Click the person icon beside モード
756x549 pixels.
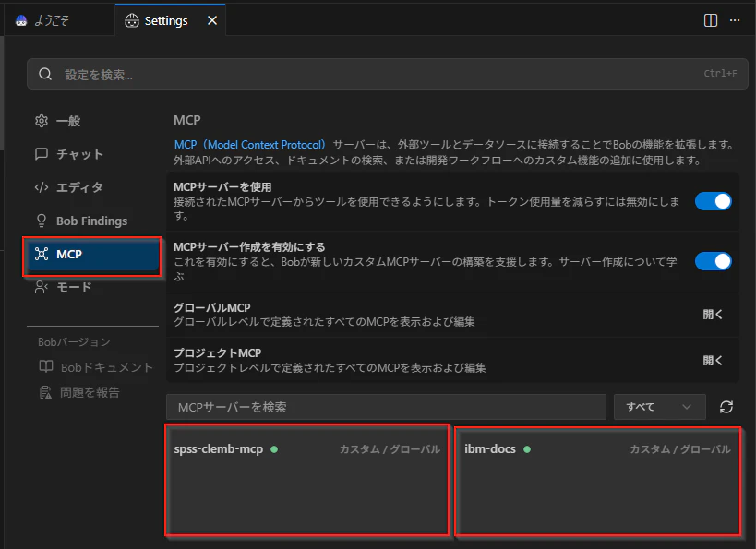(x=42, y=287)
